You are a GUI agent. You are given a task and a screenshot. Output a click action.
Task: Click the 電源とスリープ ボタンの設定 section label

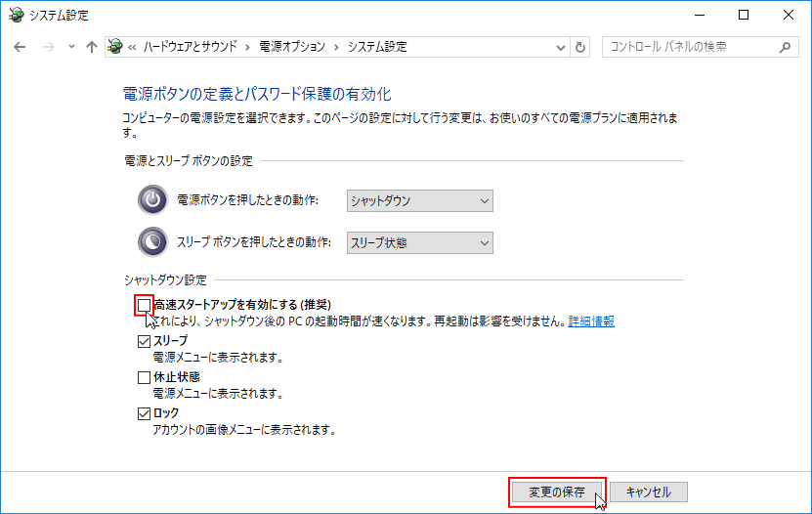189,161
